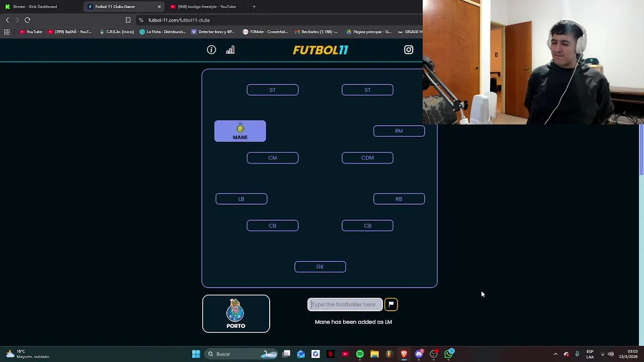Open the Futbol11 Instagram link icon
This screenshot has width=644, height=362.
pos(409,50)
